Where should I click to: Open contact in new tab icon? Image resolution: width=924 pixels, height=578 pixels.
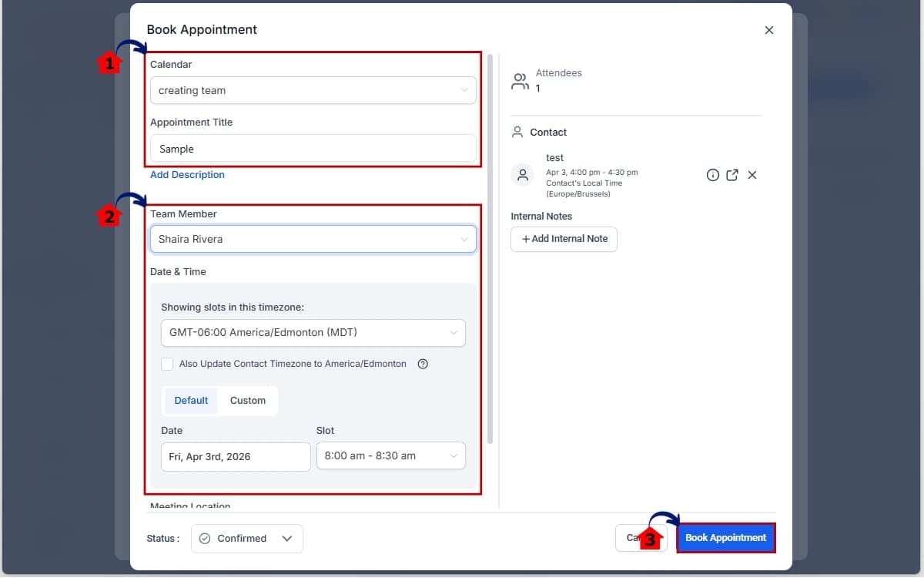(732, 175)
